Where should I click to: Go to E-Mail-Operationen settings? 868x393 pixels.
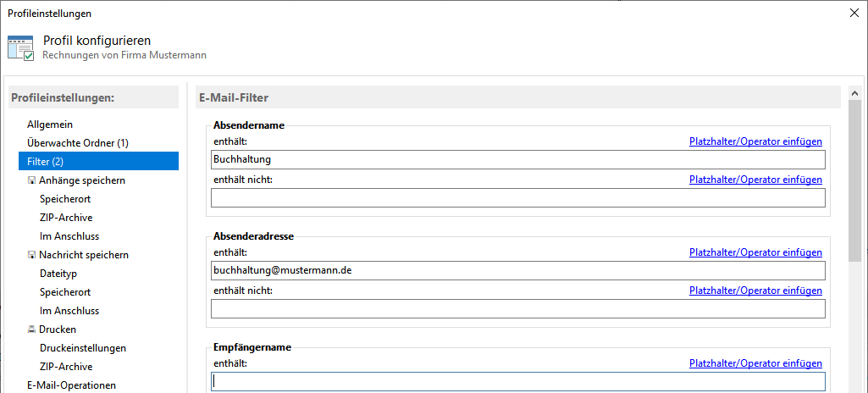tap(72, 385)
